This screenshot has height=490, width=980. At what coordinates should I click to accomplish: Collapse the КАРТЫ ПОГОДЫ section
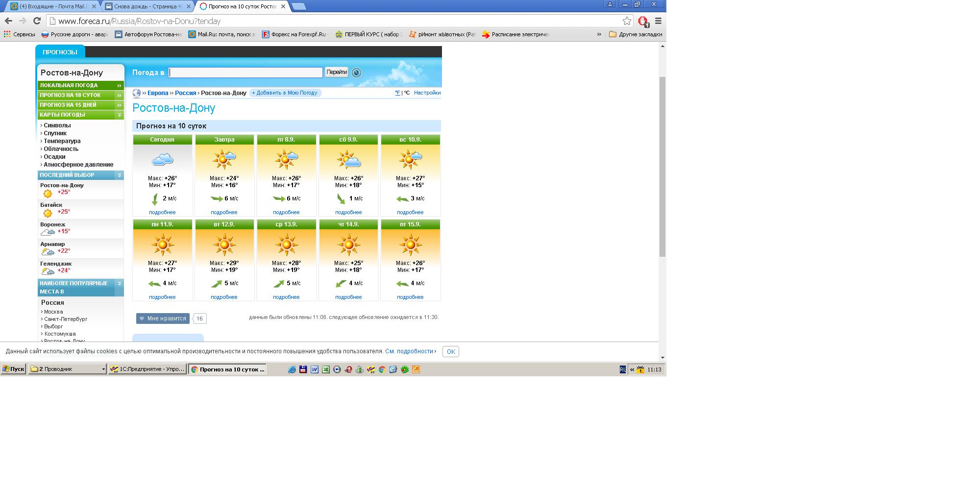click(x=119, y=115)
